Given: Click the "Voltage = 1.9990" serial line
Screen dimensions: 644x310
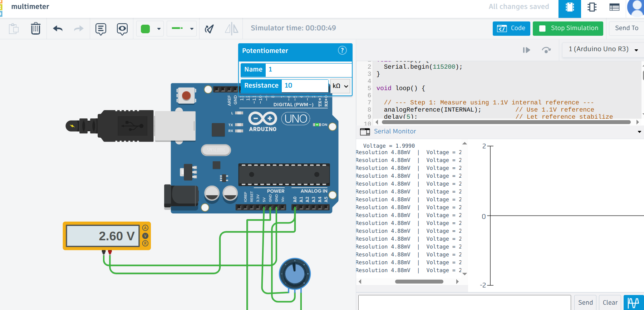Looking at the screenshot, I should 389,146.
